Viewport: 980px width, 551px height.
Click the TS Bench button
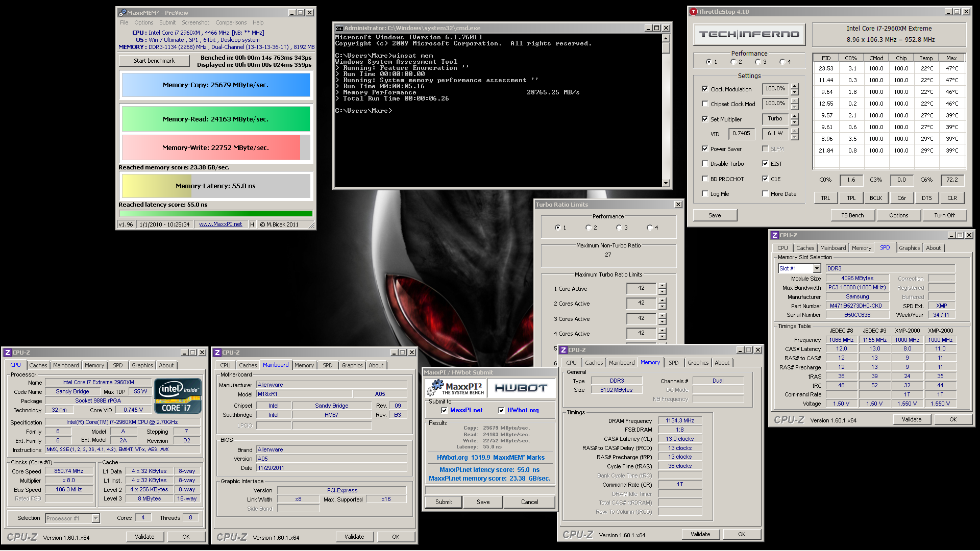point(852,215)
